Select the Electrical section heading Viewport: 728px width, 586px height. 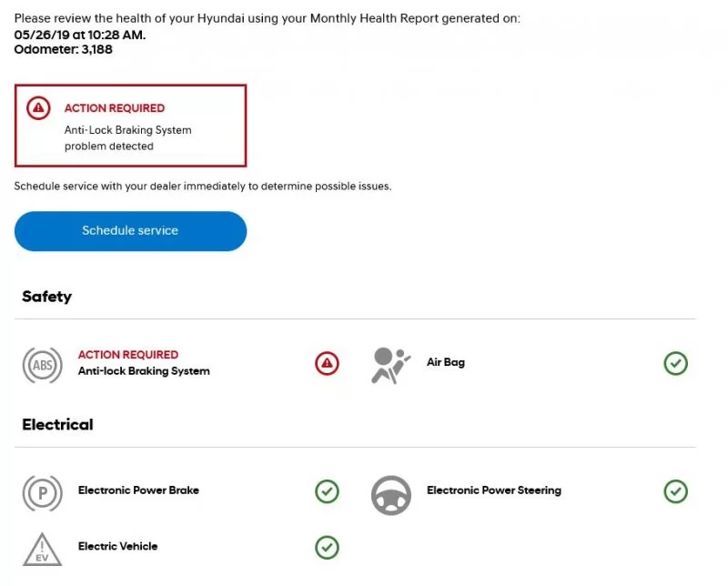[x=57, y=425]
